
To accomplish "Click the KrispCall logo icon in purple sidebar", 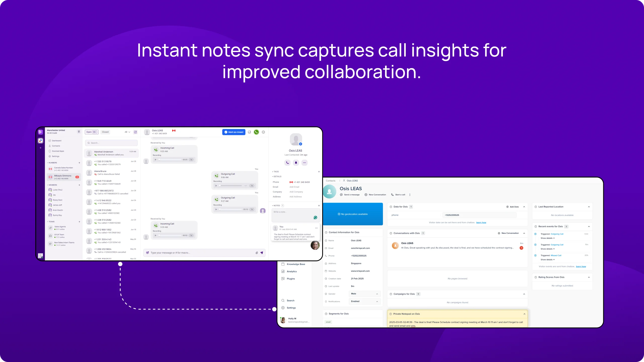I will [x=41, y=132].
